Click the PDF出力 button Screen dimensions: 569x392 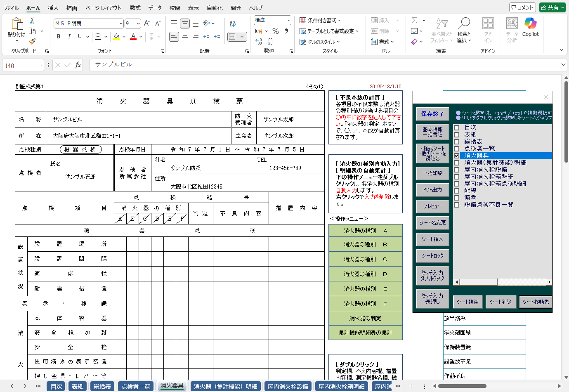point(433,190)
